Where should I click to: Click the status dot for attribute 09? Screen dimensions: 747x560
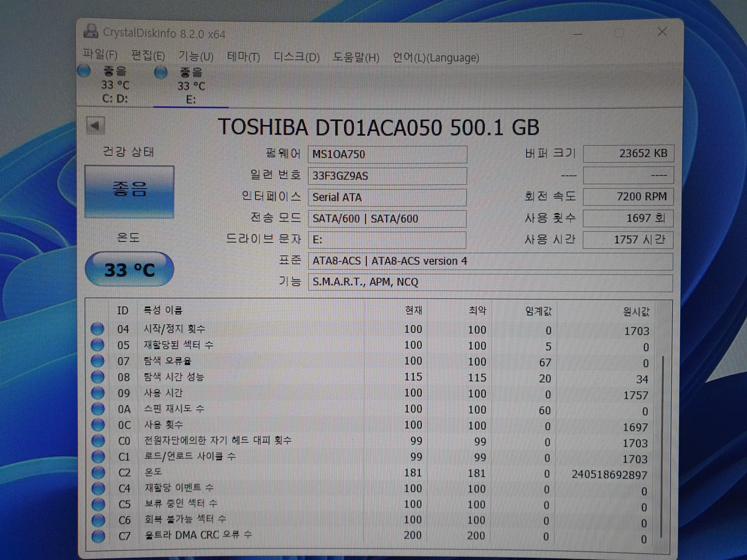[98, 393]
